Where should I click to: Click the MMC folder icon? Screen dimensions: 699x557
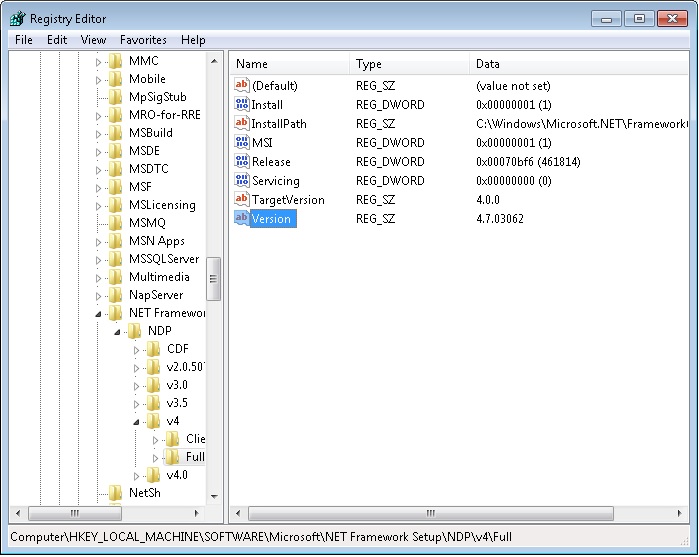coord(116,61)
